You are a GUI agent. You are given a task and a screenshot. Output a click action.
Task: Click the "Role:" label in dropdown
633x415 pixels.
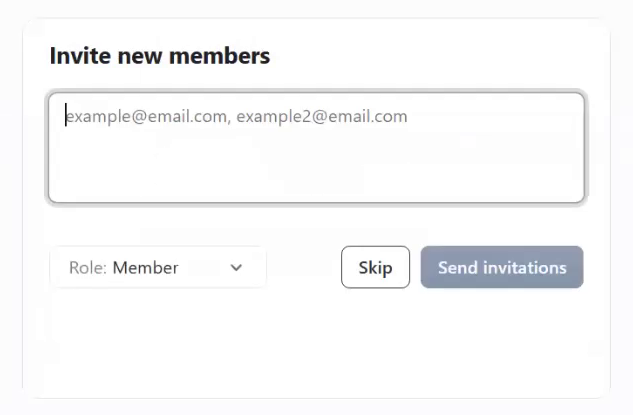point(88,268)
